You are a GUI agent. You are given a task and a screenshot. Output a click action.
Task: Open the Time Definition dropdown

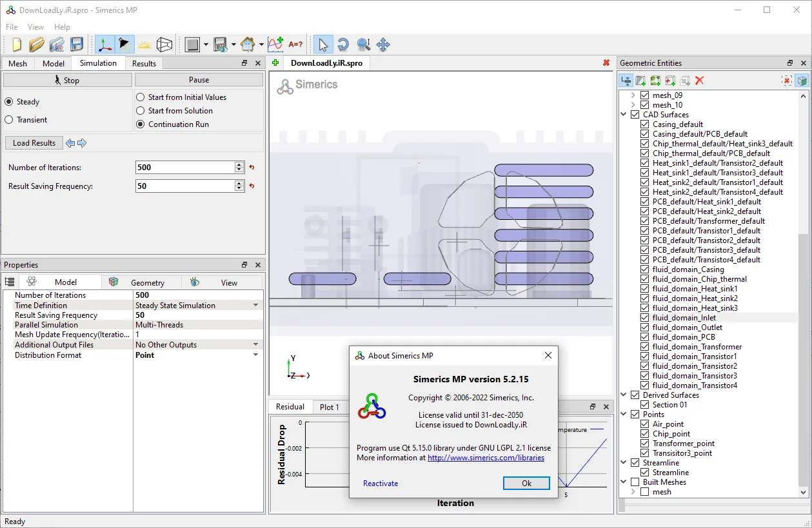pyautogui.click(x=197, y=306)
